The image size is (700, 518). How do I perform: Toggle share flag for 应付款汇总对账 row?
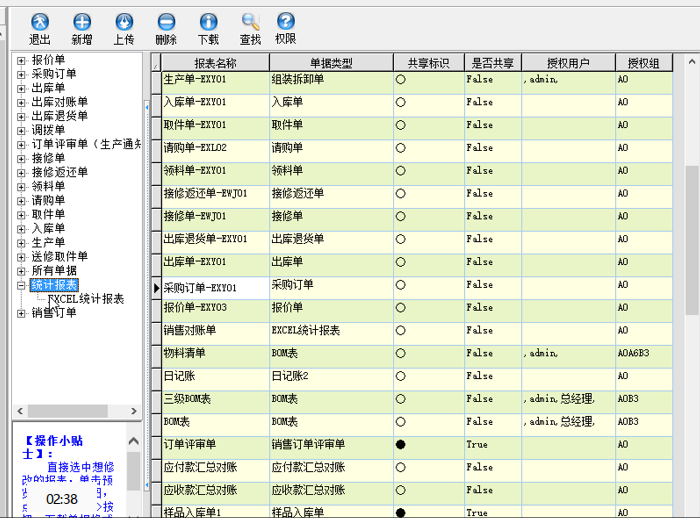coord(400,468)
